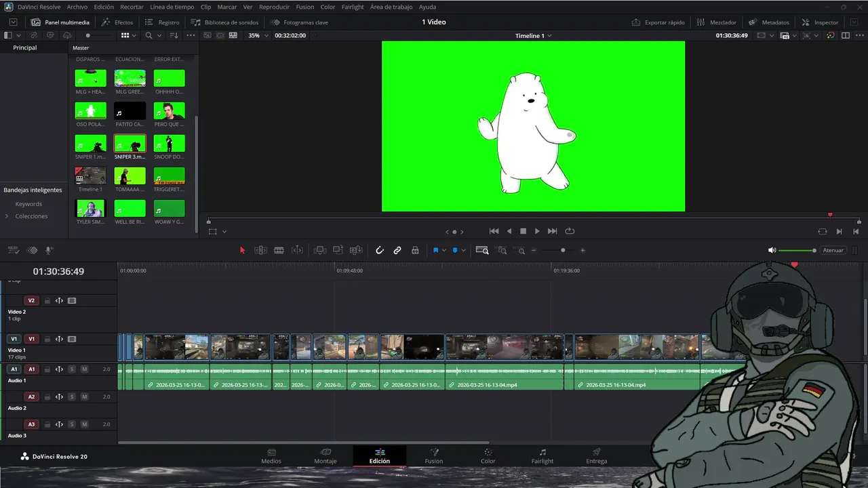The width and height of the screenshot is (868, 488).
Task: Toggle the Panel multimedia button
Action: 60,22
